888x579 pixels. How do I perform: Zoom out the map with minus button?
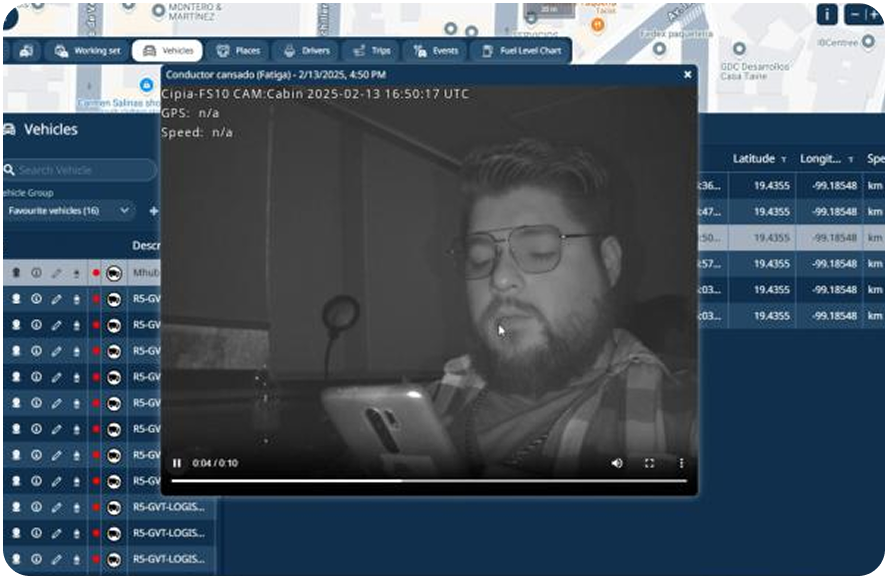coord(854,15)
